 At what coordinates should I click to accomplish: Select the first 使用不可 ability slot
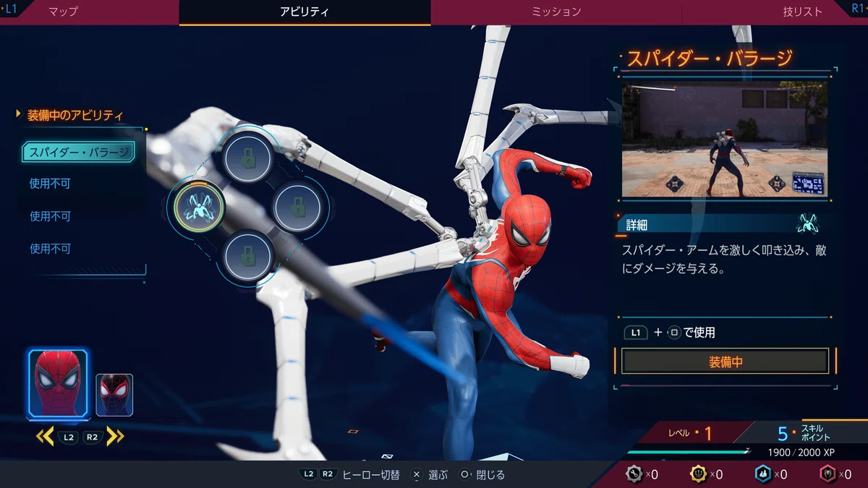[50, 184]
